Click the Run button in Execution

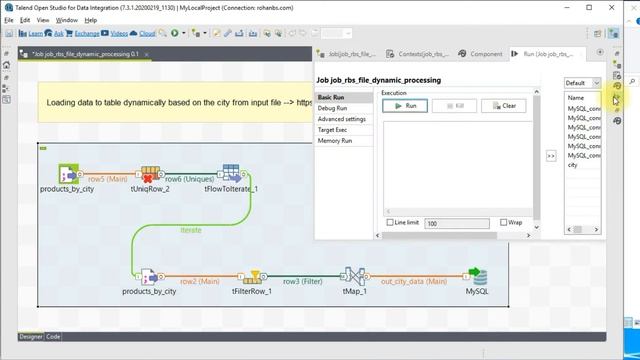coord(405,106)
